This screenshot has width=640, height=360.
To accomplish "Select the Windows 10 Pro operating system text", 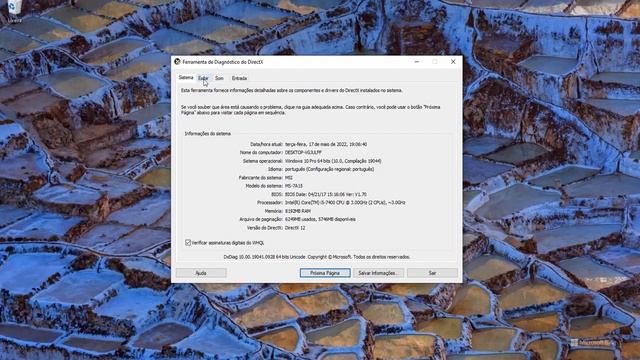I will tap(333, 161).
